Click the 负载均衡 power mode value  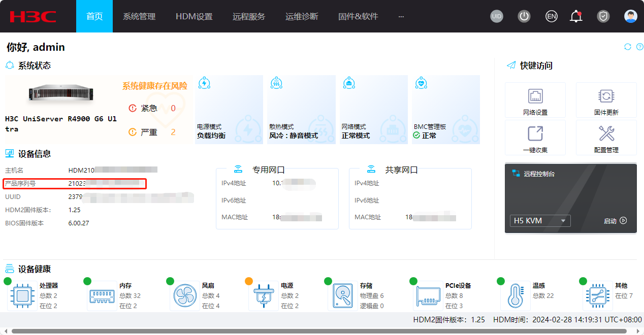tap(211, 136)
